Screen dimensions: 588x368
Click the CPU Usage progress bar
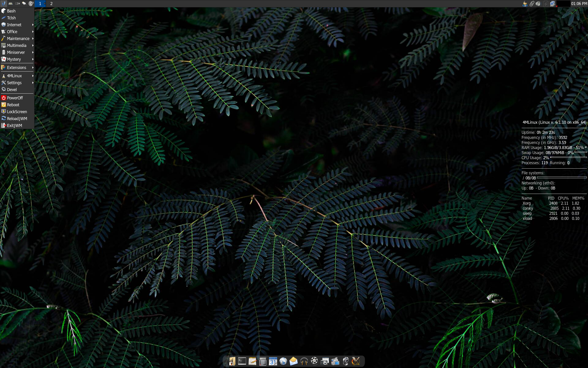coord(568,157)
